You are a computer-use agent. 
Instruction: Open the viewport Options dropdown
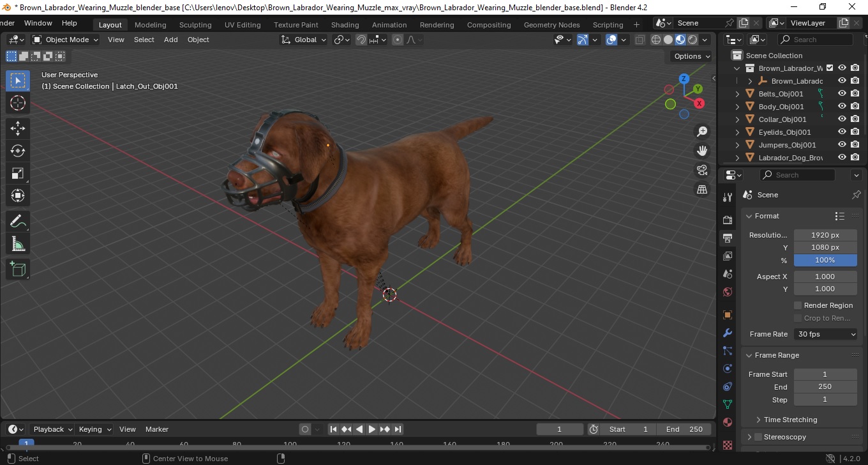coord(692,56)
